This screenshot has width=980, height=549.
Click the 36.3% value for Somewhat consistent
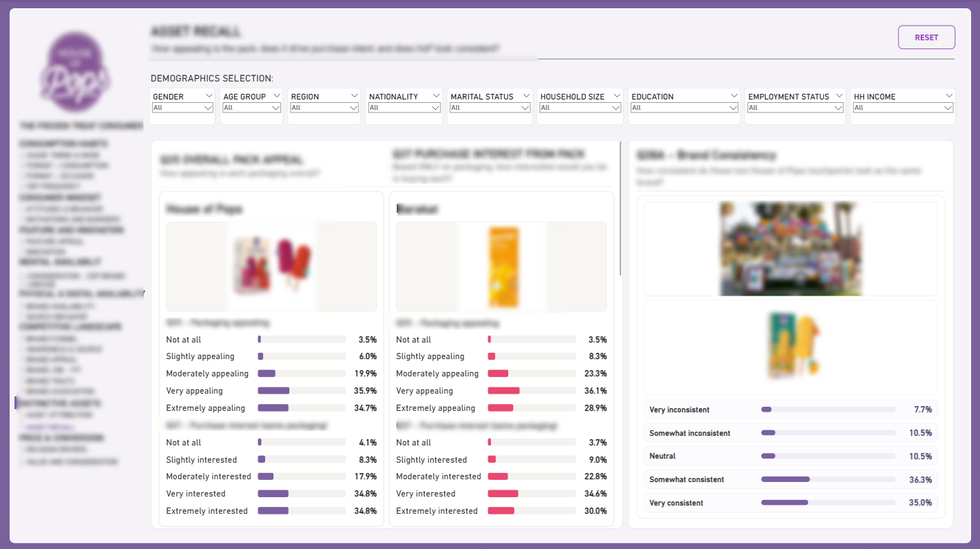[921, 479]
